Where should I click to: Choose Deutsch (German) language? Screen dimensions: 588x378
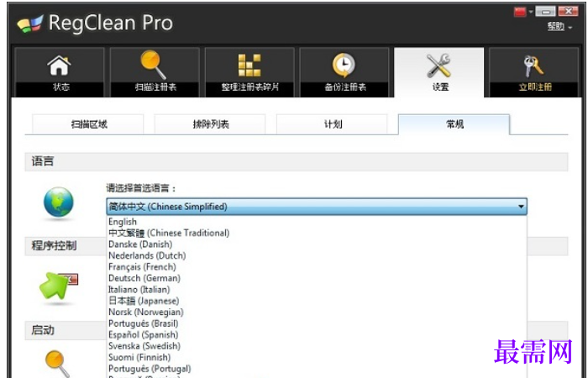point(317,278)
